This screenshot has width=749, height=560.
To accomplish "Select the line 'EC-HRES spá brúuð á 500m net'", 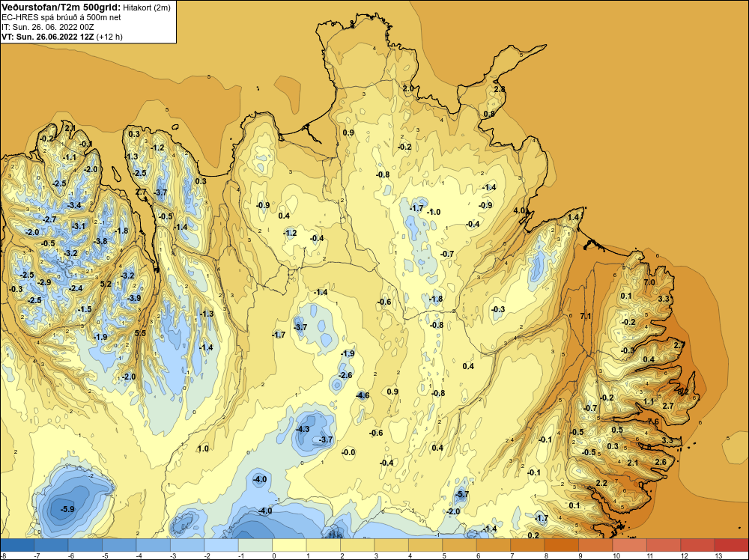I will pos(61,17).
